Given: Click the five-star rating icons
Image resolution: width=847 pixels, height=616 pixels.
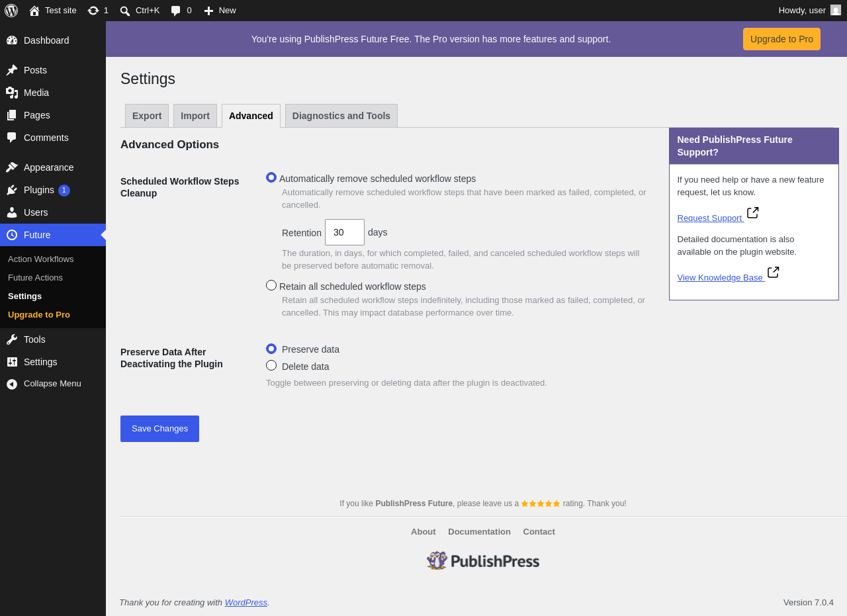Looking at the screenshot, I should 541,504.
